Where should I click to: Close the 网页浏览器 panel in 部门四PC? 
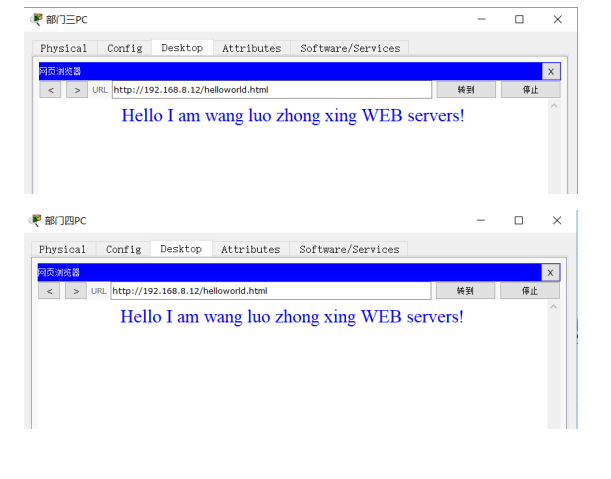point(550,272)
